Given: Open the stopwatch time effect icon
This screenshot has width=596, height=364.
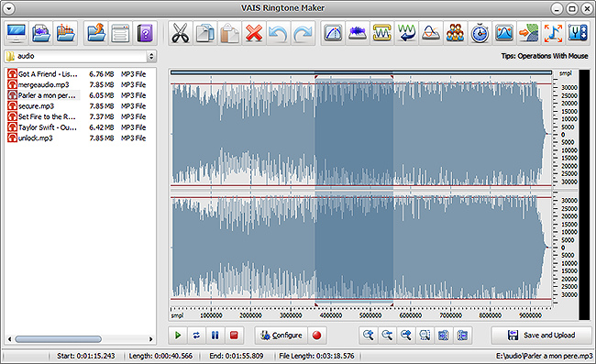Looking at the screenshot, I should (480, 33).
